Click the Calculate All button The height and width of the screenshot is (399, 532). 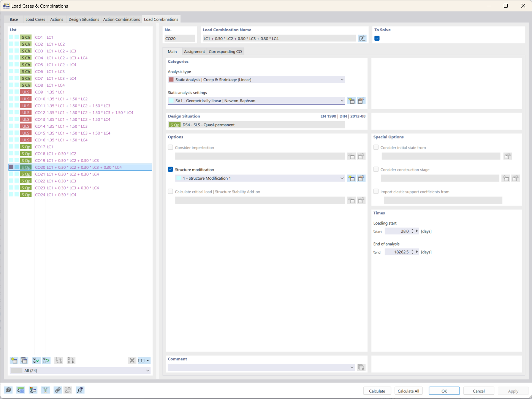click(x=408, y=391)
